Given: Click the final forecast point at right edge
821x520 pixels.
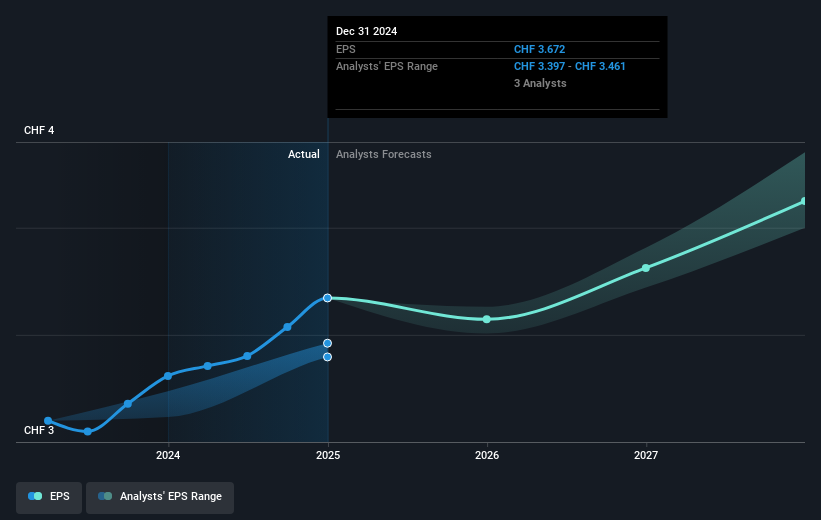Looking at the screenshot, I should (x=803, y=201).
